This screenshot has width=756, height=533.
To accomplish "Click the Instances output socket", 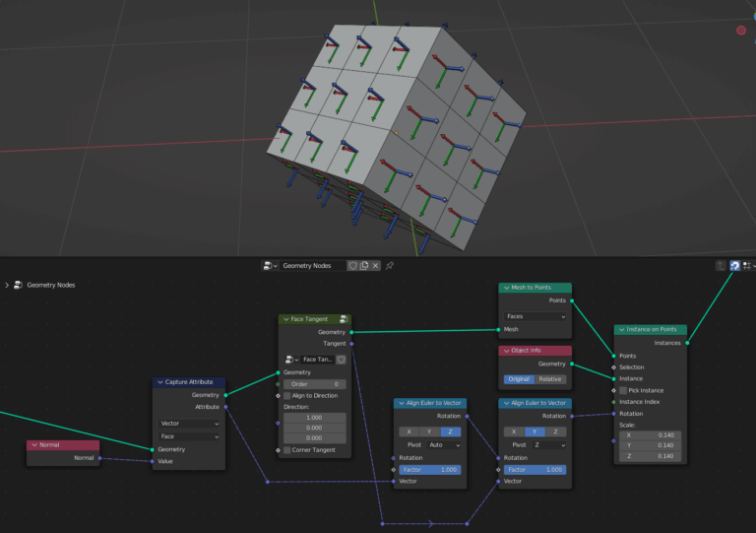I will [687, 343].
